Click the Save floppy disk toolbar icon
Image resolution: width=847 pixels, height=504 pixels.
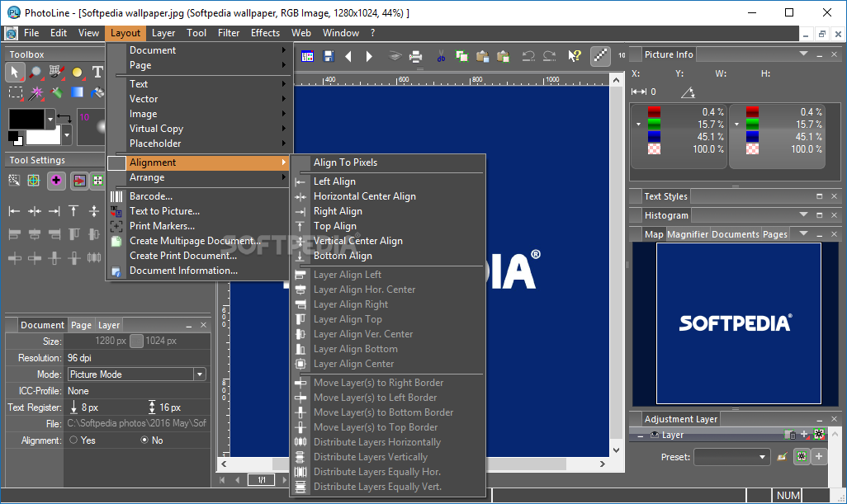(x=329, y=55)
